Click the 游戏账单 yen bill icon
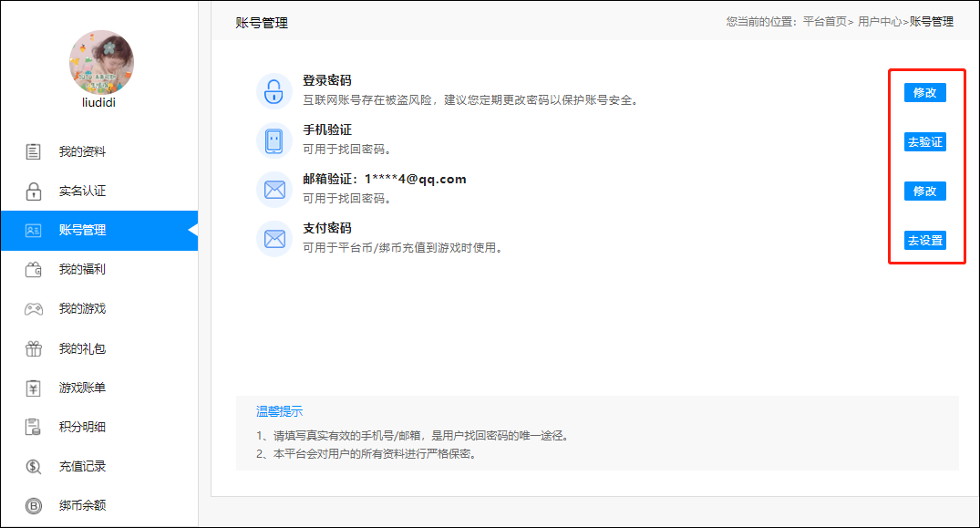Image resolution: width=980 pixels, height=528 pixels. point(33,388)
